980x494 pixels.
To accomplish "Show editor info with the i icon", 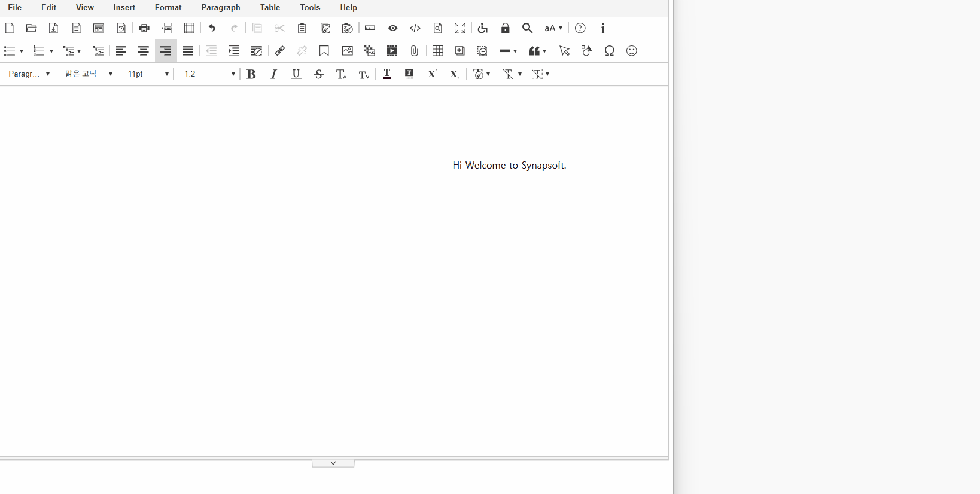I will pos(602,28).
